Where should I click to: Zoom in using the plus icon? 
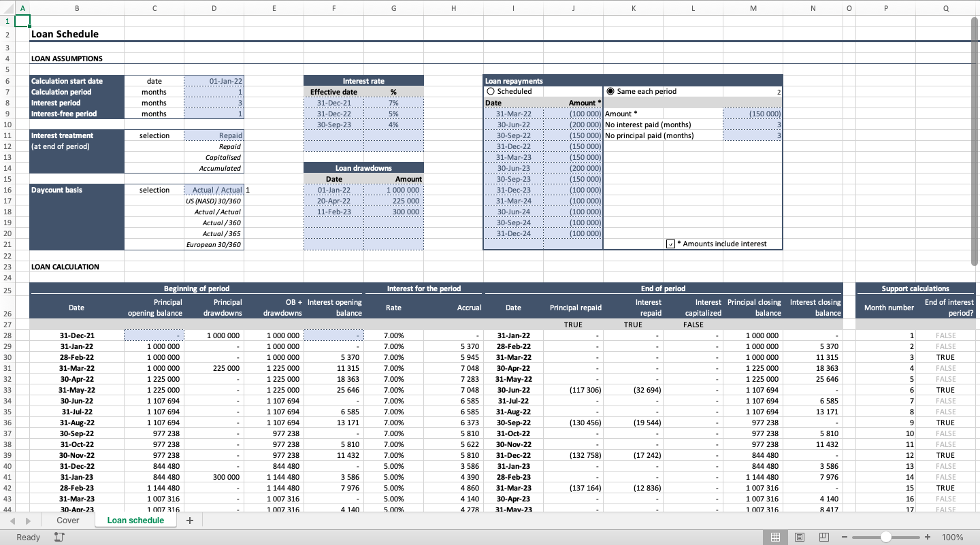[928, 538]
